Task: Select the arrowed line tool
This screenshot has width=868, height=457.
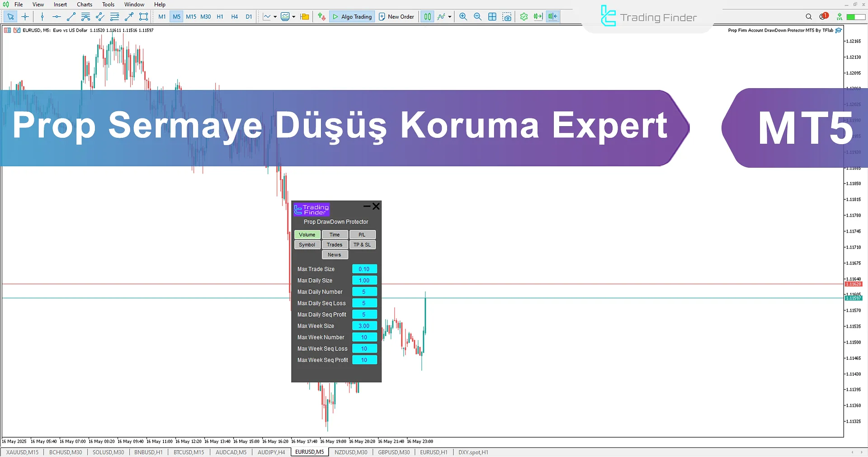Action: point(129,17)
